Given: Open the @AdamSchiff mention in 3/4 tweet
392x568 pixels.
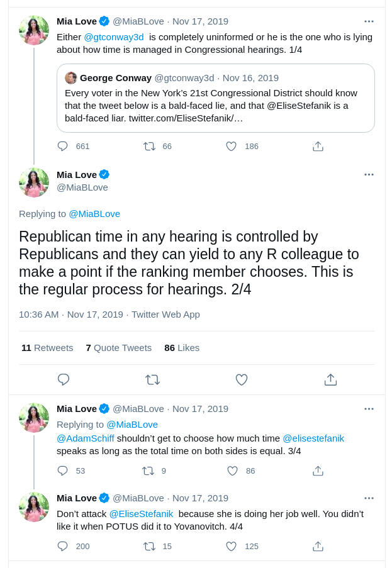Looking at the screenshot, I should pos(86,438).
